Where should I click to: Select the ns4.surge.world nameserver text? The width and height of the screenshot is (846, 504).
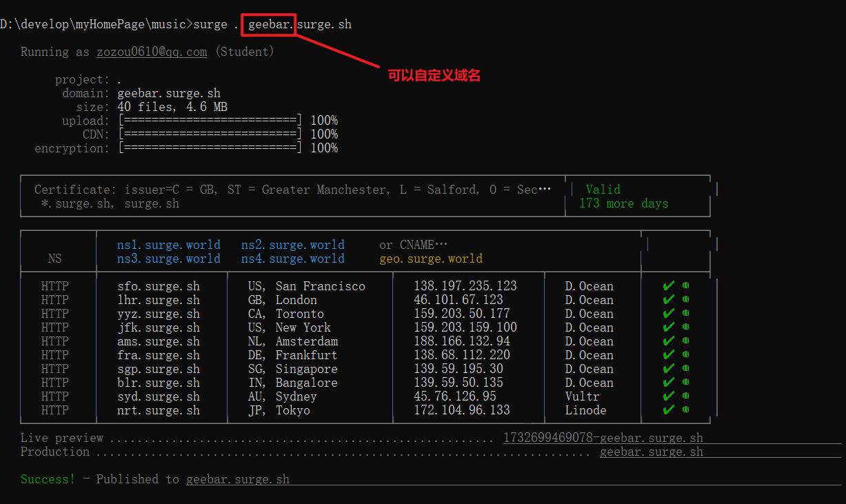pyautogui.click(x=293, y=259)
